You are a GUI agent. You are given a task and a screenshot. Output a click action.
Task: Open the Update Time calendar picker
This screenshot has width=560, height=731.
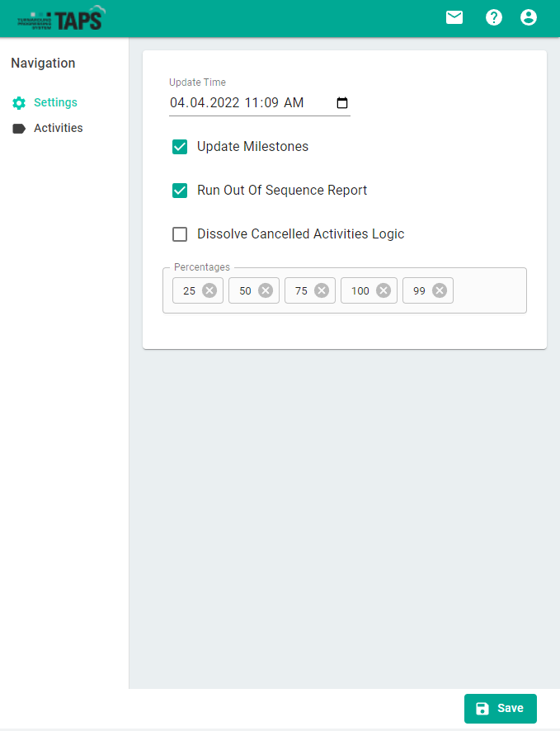point(342,103)
